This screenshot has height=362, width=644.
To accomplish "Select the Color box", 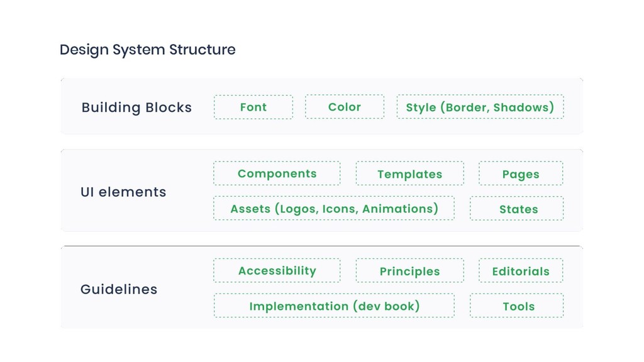I will coord(345,107).
